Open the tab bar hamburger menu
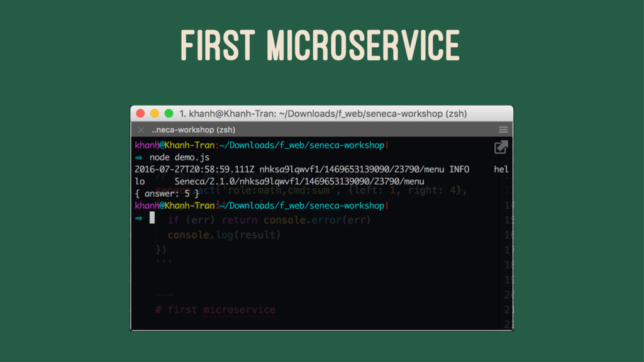The height and width of the screenshot is (362, 644). 503,130
